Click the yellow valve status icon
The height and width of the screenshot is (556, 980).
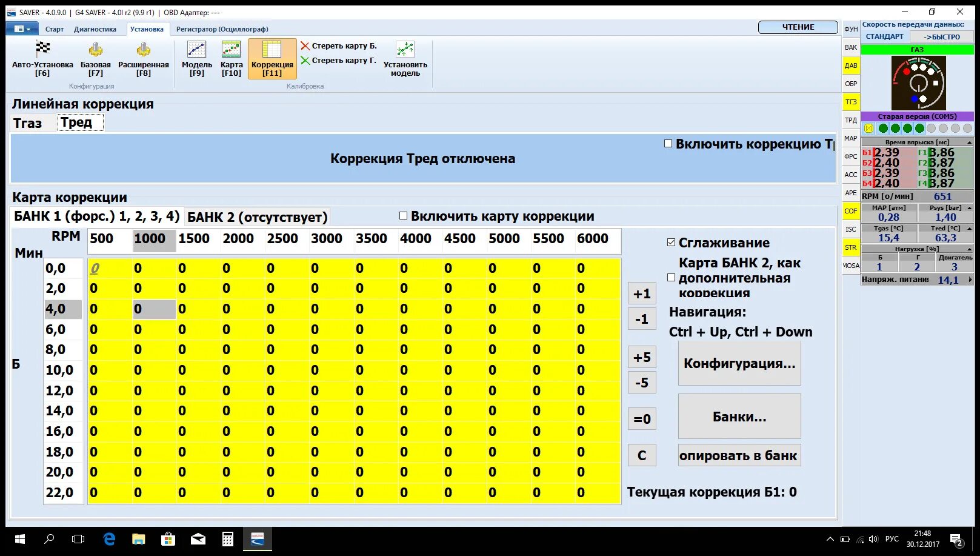pyautogui.click(x=869, y=129)
